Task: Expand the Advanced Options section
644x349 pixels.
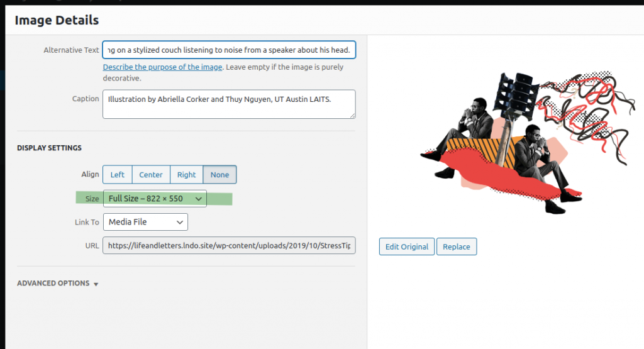Action: pyautogui.click(x=53, y=284)
